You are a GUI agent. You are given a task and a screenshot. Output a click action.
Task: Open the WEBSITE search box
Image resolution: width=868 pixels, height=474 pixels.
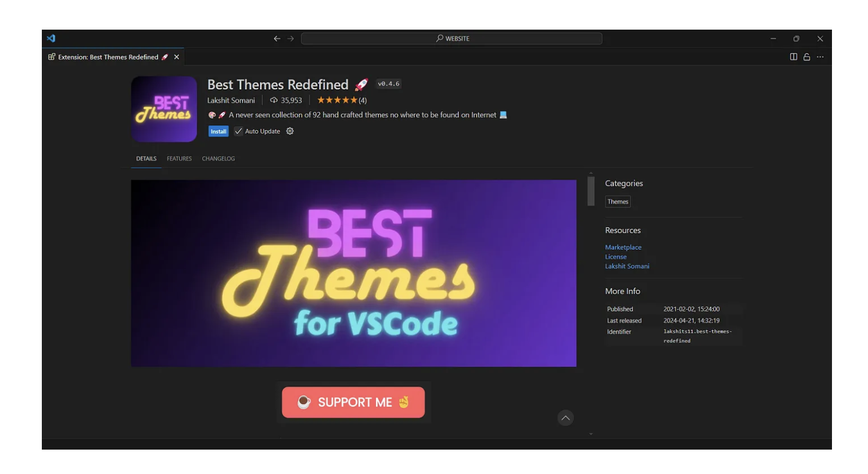(x=451, y=38)
